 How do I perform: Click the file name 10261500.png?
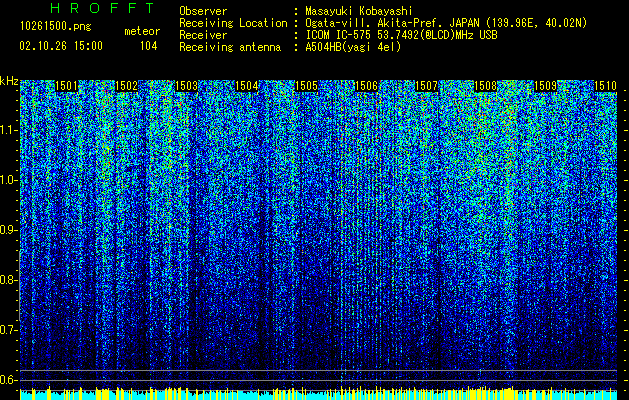(x=56, y=27)
